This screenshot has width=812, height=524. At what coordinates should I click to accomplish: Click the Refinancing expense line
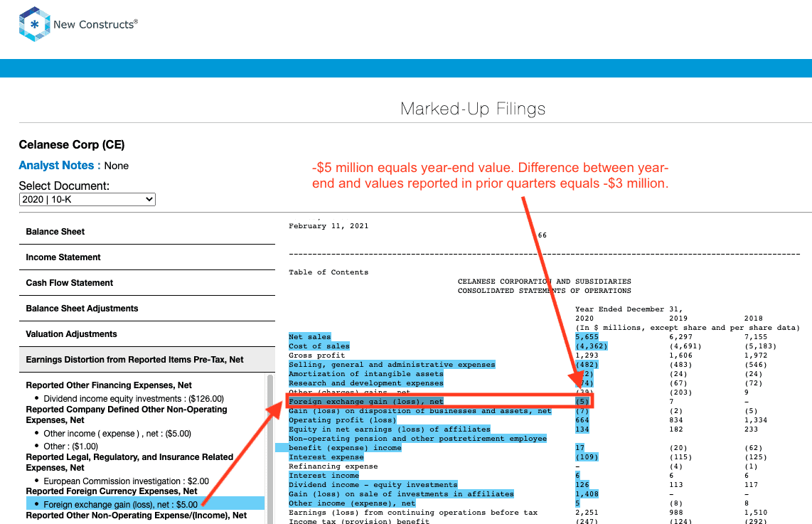(333, 466)
